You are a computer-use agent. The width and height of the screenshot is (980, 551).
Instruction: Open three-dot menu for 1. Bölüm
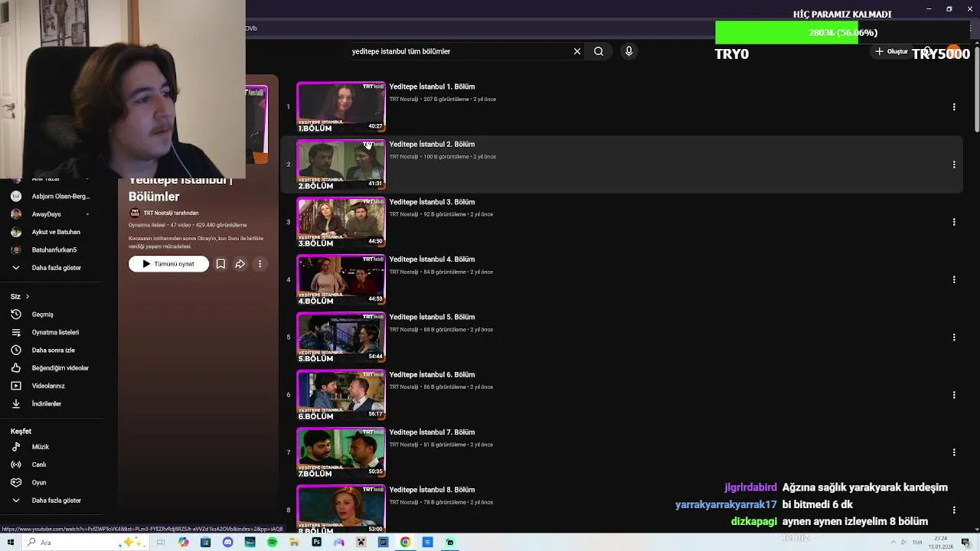pyautogui.click(x=954, y=107)
